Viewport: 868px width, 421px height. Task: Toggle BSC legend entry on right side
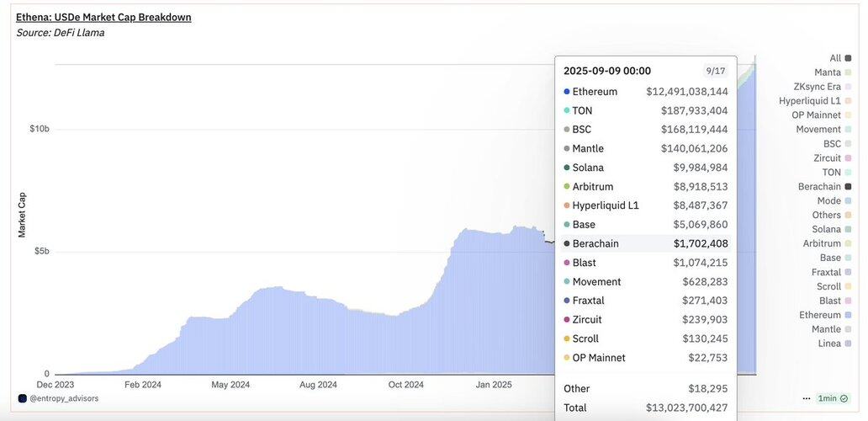(x=837, y=143)
